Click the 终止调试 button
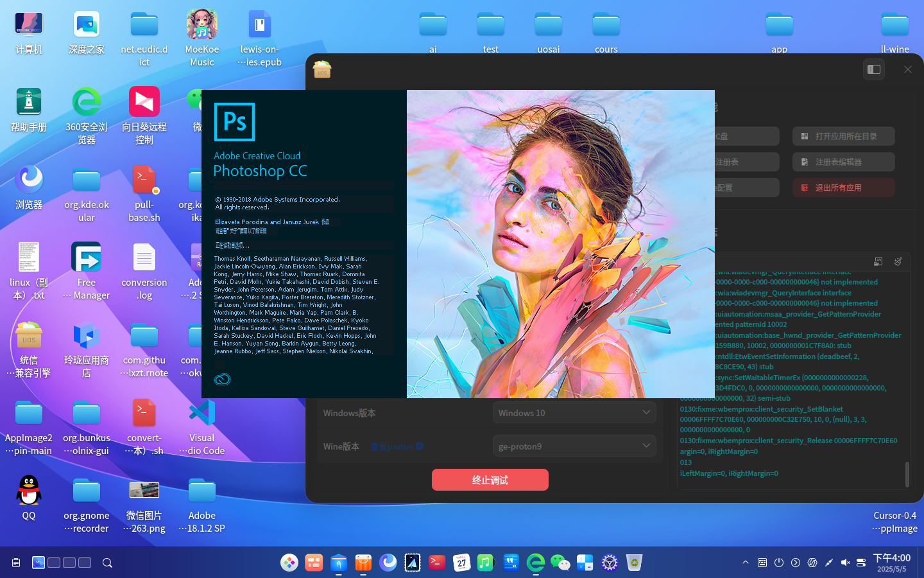This screenshot has height=578, width=924. tap(490, 480)
